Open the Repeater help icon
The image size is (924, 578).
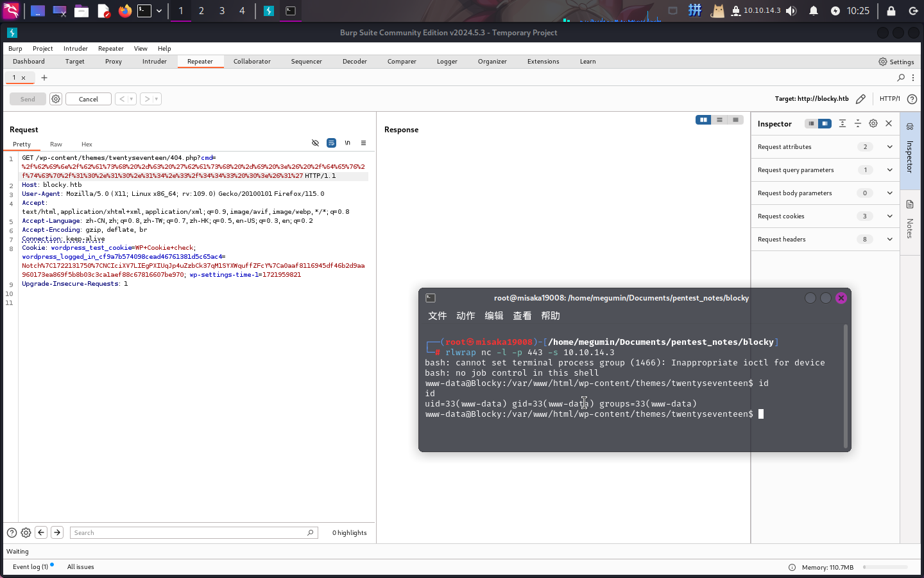[x=912, y=99]
